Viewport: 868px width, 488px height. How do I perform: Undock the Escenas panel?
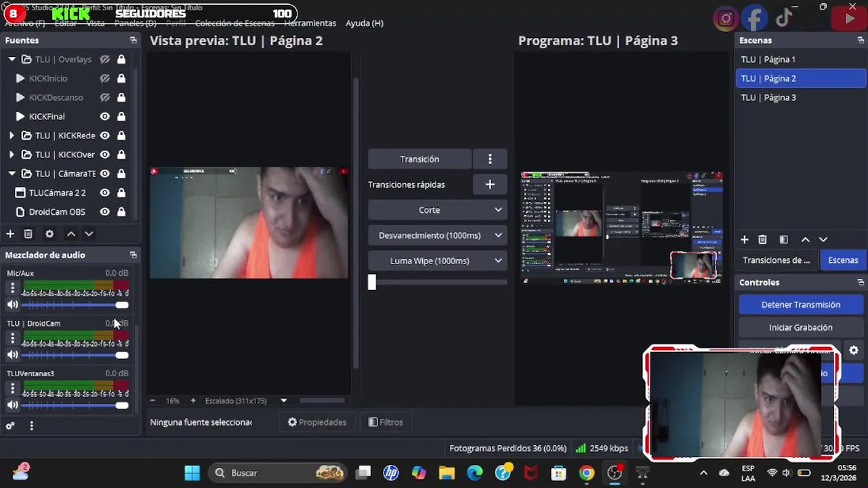click(x=861, y=41)
